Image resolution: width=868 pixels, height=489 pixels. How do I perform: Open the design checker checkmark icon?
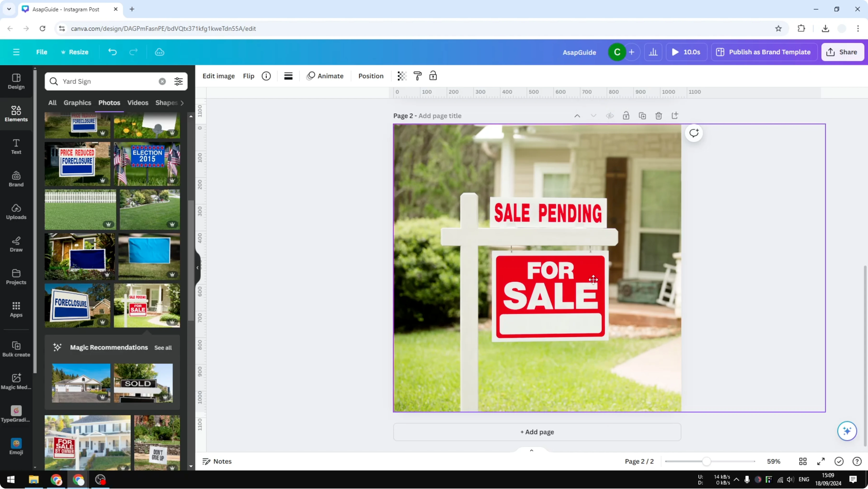839,461
